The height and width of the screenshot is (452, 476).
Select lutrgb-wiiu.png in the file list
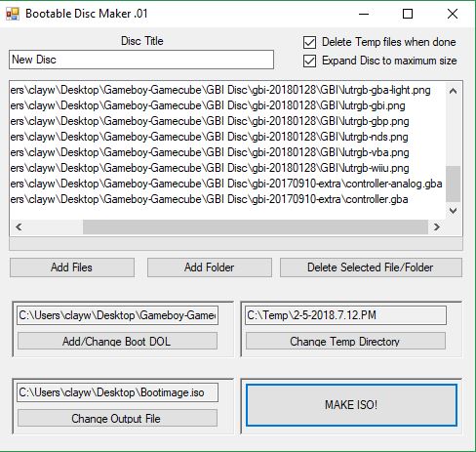tap(210, 168)
